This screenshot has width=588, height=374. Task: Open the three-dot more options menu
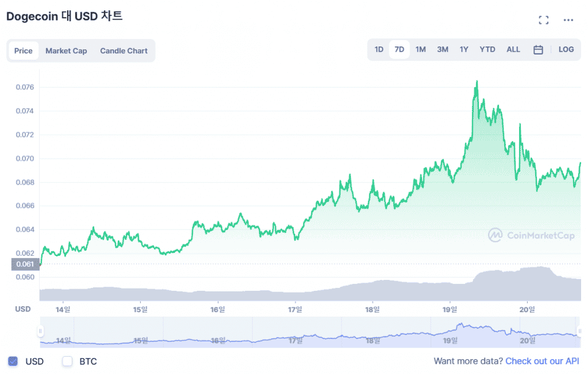(568, 20)
